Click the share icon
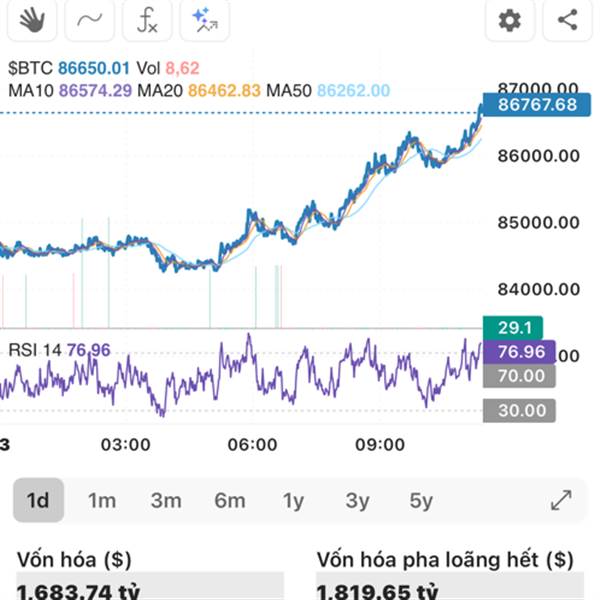600x600 pixels. coord(567,19)
